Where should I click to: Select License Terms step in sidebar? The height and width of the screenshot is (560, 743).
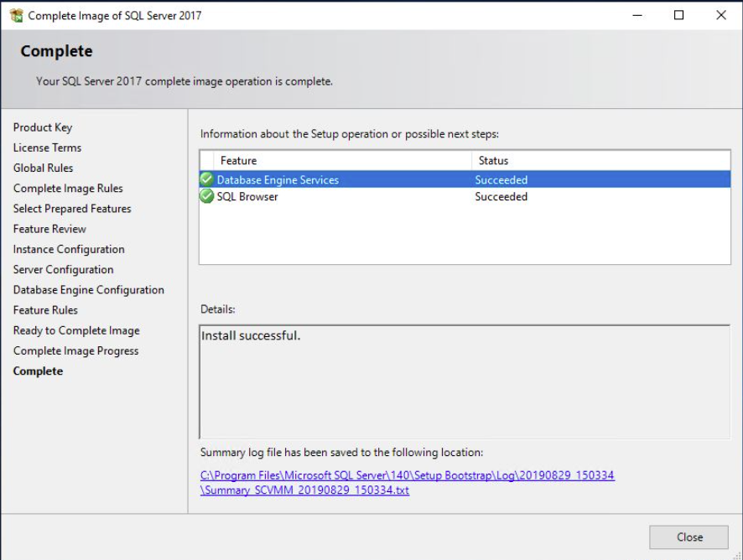tap(48, 148)
